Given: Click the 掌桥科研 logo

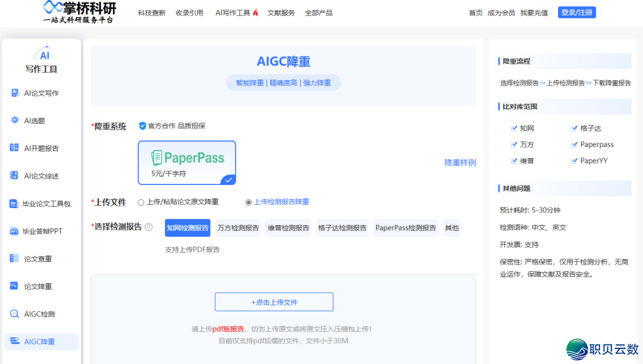Looking at the screenshot, I should [x=80, y=12].
